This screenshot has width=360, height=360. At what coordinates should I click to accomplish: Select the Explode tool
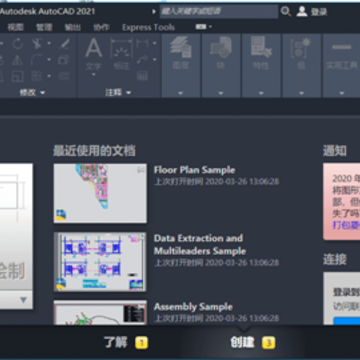[x=63, y=60]
